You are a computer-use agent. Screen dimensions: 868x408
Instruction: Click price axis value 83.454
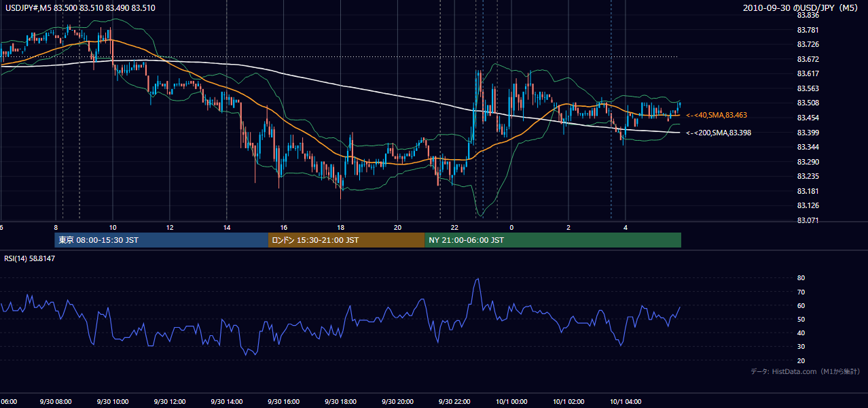[x=808, y=118]
